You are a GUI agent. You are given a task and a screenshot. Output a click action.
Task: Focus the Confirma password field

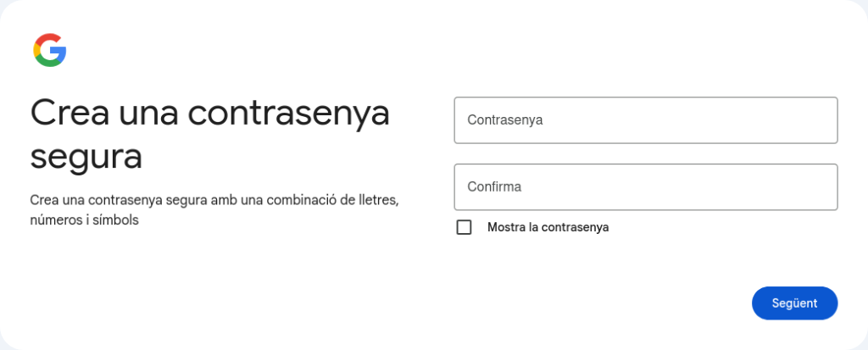(x=645, y=186)
